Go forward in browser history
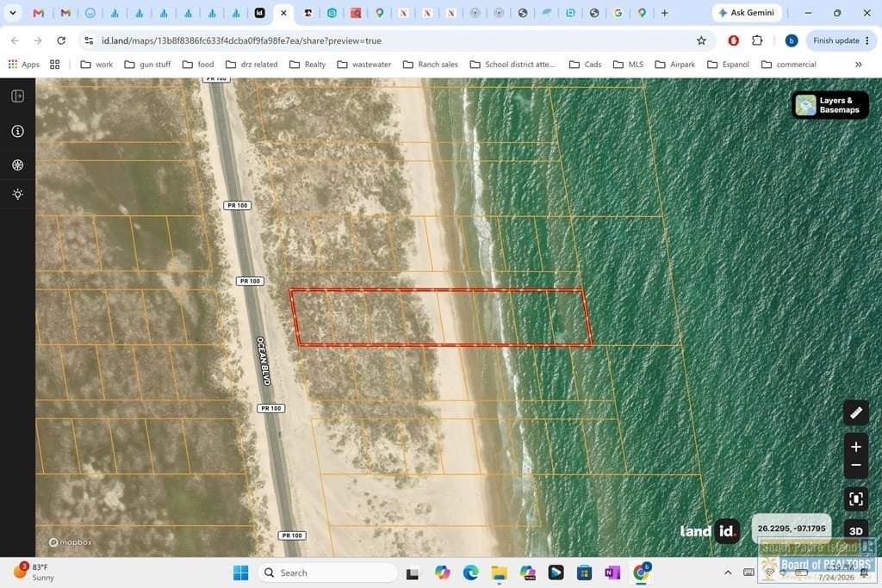This screenshot has height=588, width=882. tap(38, 40)
